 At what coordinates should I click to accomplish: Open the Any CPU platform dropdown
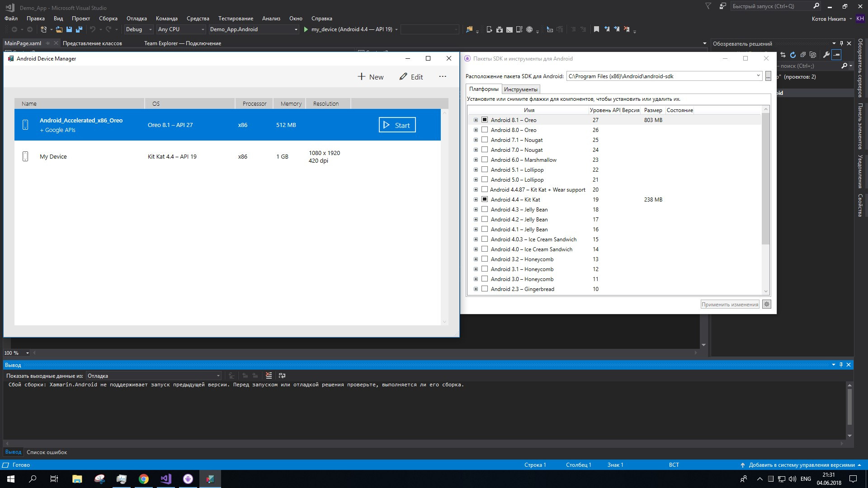181,29
